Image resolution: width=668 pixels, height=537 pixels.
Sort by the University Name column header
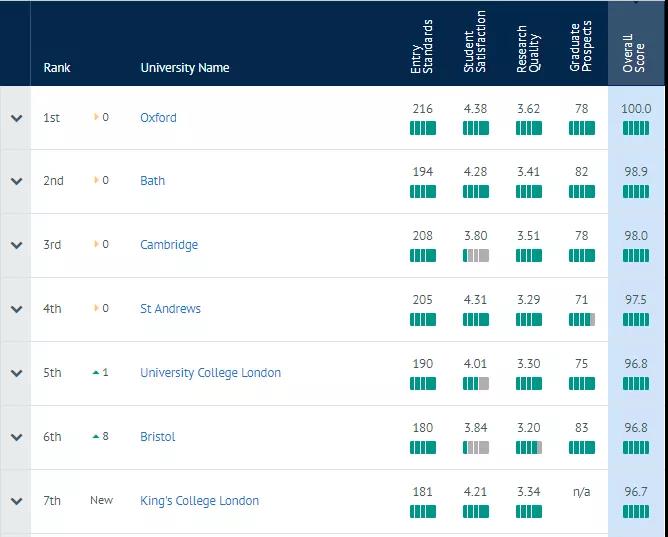click(x=185, y=68)
